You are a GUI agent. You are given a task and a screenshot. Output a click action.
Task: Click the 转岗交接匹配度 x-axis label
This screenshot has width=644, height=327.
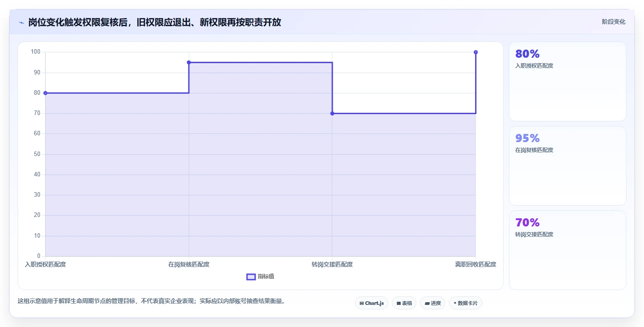tap(332, 264)
